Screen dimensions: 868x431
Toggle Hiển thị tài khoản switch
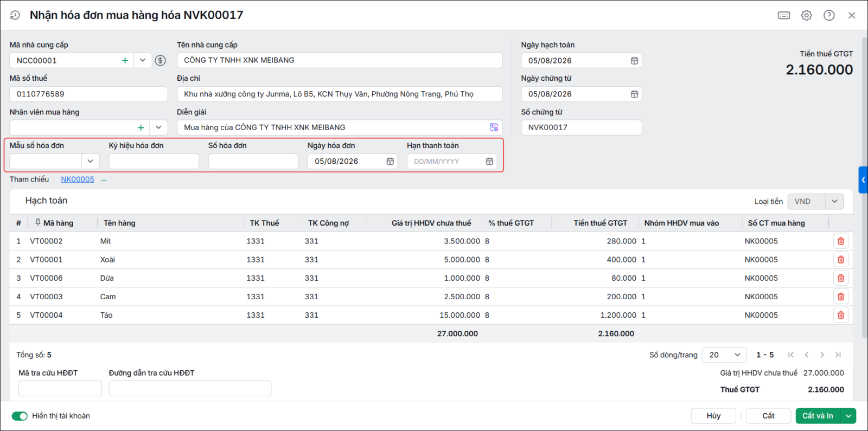(x=20, y=416)
